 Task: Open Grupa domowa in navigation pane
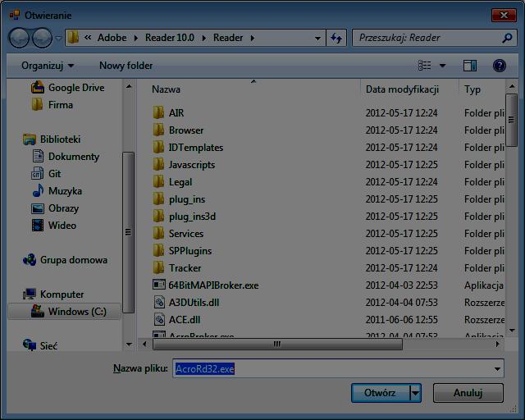pyautogui.click(x=66, y=260)
